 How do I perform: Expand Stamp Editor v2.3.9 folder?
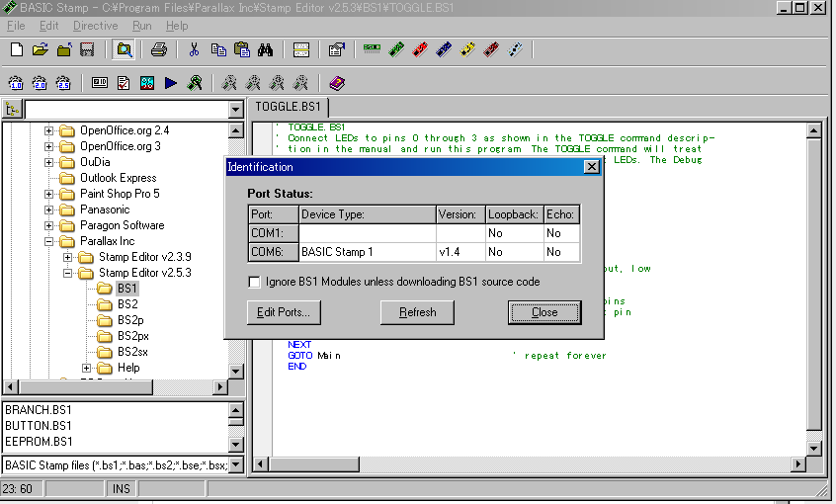tap(67, 257)
